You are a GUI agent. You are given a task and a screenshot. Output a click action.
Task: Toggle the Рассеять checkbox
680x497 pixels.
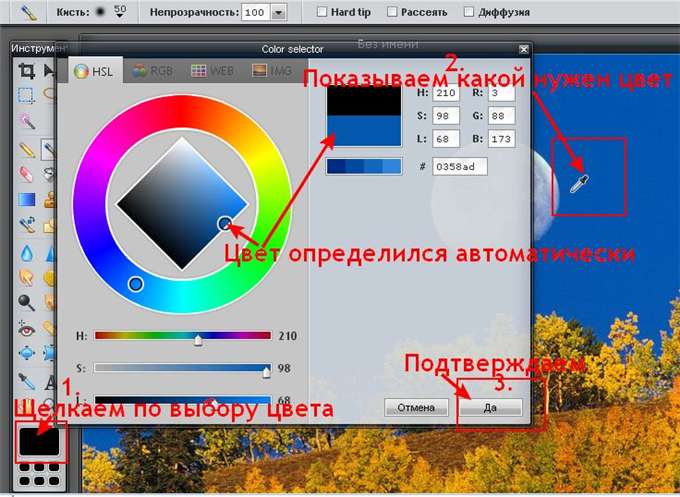point(392,13)
